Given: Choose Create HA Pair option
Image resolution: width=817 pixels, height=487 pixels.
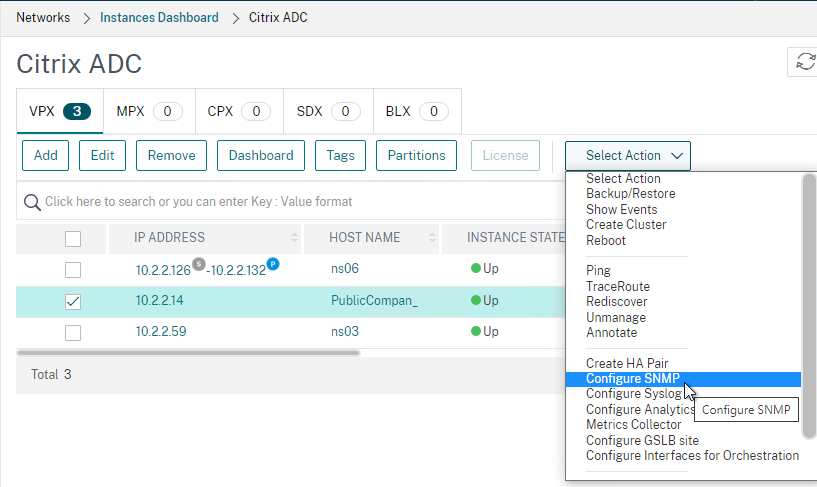Looking at the screenshot, I should pos(627,363).
